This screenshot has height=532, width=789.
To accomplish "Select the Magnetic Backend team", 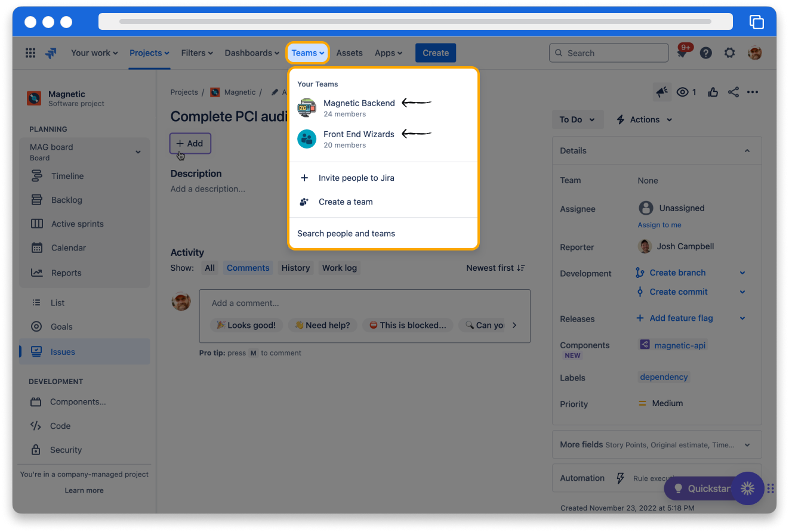I will coord(383,108).
